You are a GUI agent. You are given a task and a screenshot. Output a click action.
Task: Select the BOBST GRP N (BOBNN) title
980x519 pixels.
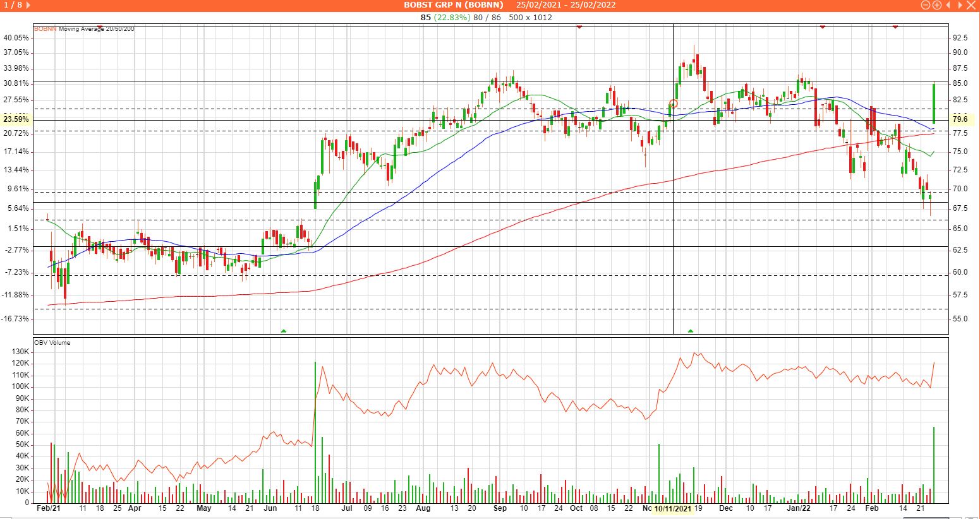pos(454,5)
